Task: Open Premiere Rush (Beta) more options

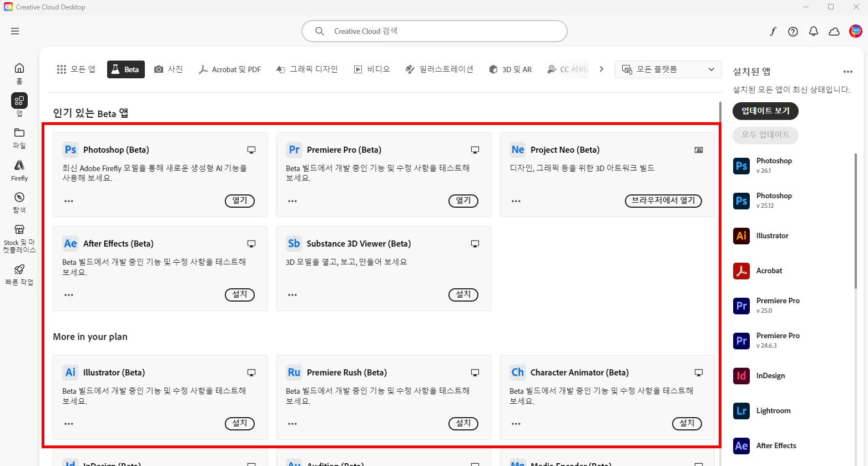Action: coord(292,424)
